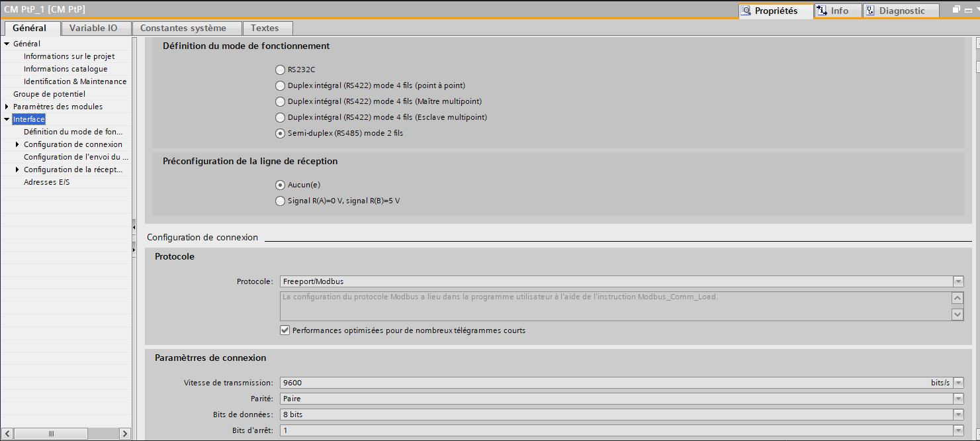Expand Paramètres des modules tree node
The width and height of the screenshot is (980, 441).
tap(7, 107)
